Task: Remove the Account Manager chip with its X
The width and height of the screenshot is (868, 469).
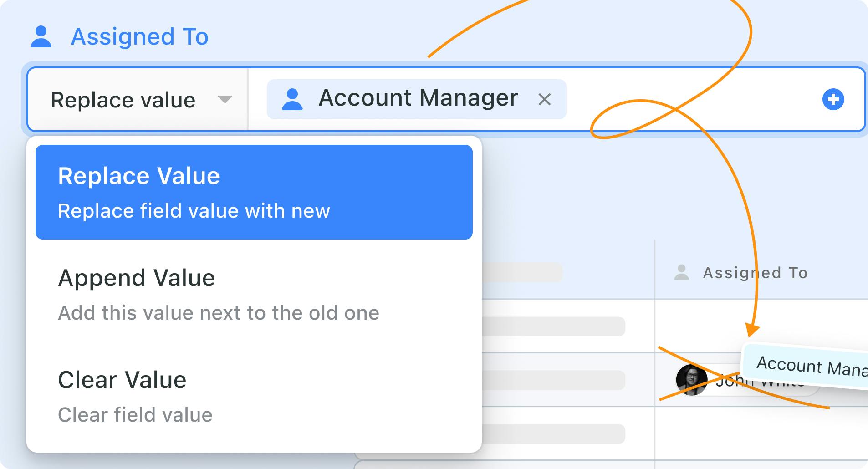Action: (x=545, y=99)
